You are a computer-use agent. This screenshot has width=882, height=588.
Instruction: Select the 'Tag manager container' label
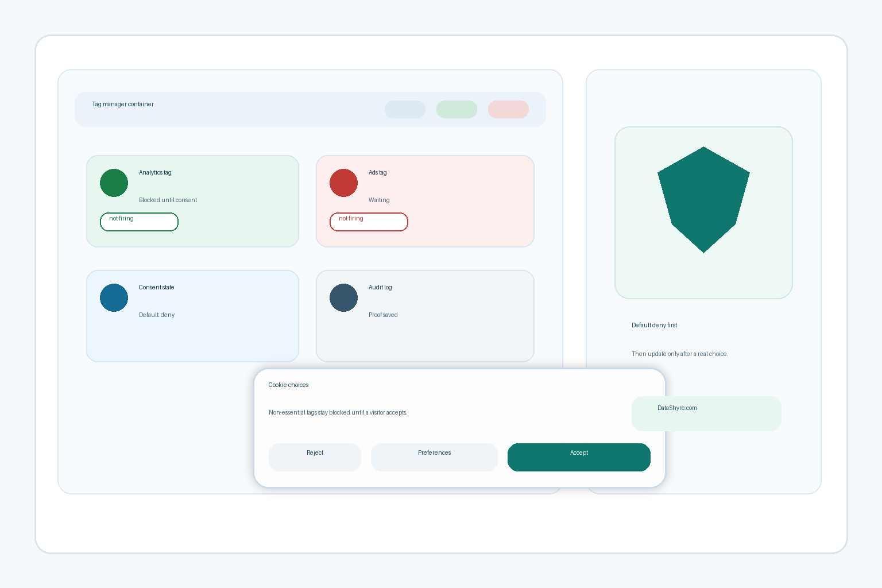click(x=123, y=105)
